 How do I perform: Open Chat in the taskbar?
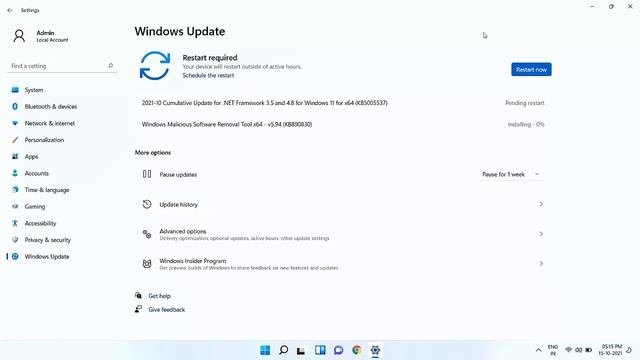tap(338, 350)
